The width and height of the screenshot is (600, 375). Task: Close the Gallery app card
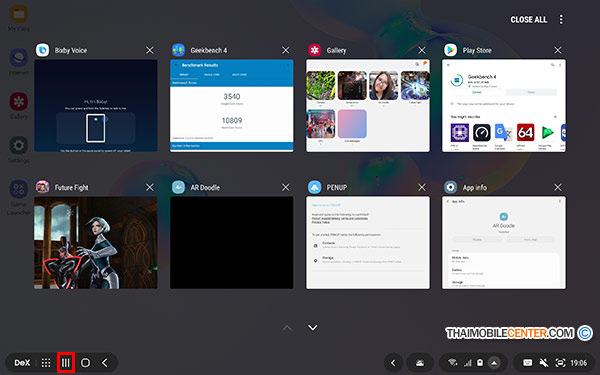point(422,50)
